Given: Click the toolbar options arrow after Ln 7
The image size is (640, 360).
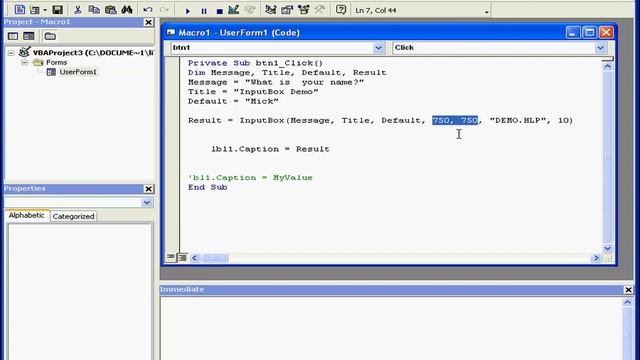Looking at the screenshot, I should [x=486, y=11].
